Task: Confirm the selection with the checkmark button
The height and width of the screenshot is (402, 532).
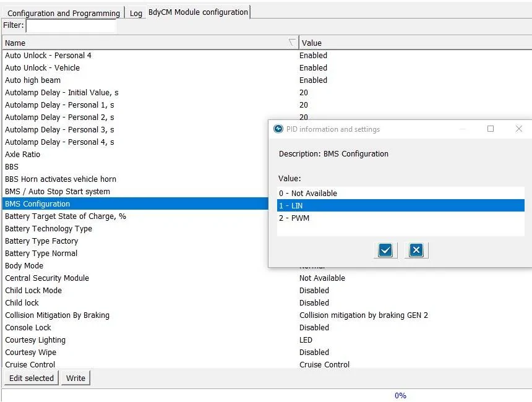Action: pyautogui.click(x=385, y=250)
